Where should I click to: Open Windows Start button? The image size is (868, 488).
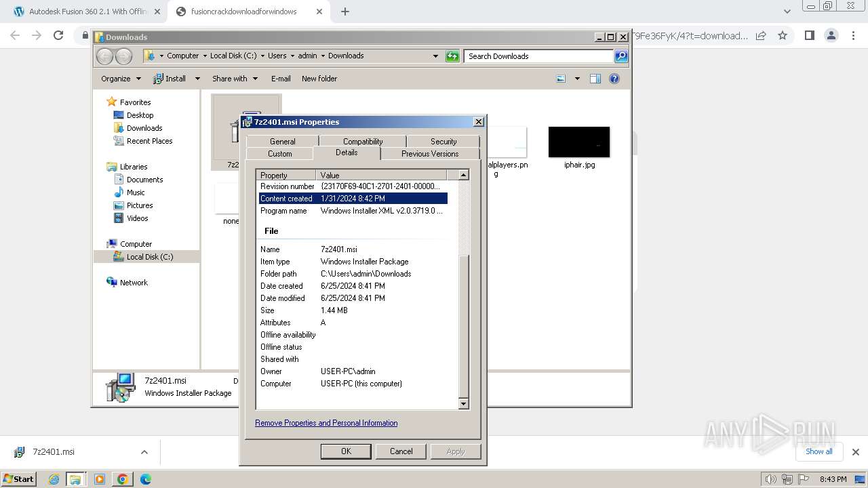18,479
